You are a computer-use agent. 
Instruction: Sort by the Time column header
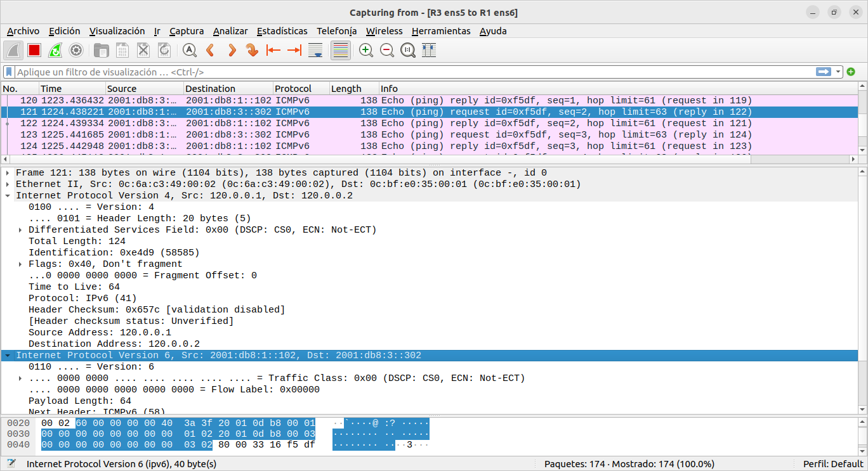pyautogui.click(x=72, y=89)
